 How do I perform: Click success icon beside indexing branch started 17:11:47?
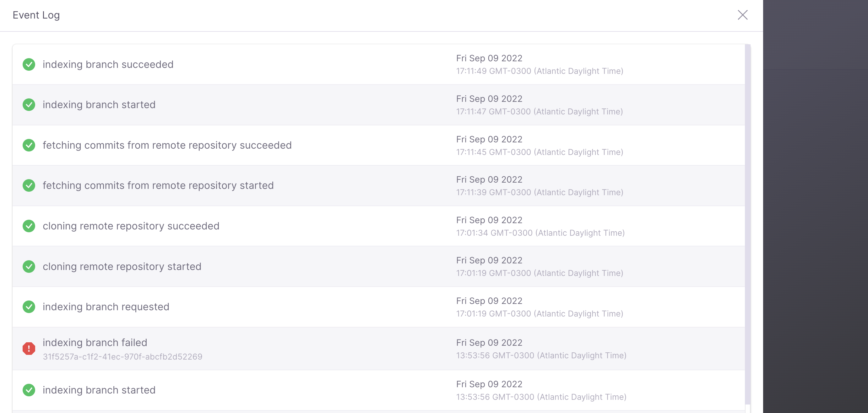click(x=29, y=105)
